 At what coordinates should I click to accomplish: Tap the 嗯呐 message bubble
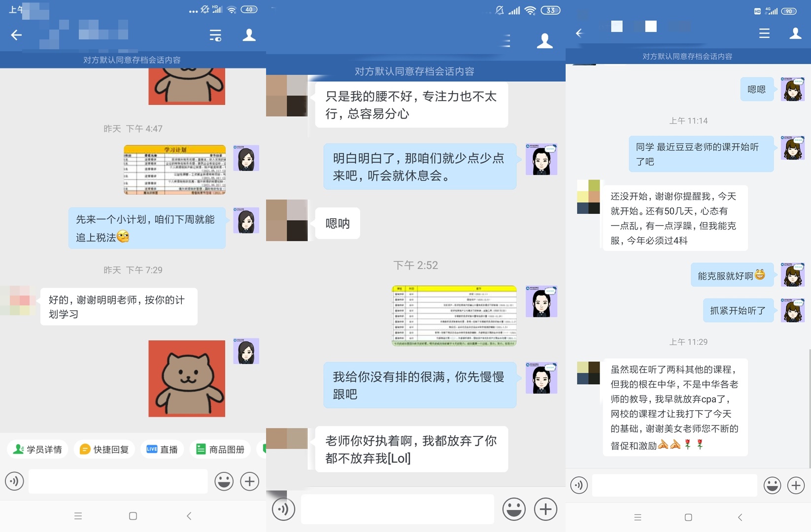(x=337, y=223)
